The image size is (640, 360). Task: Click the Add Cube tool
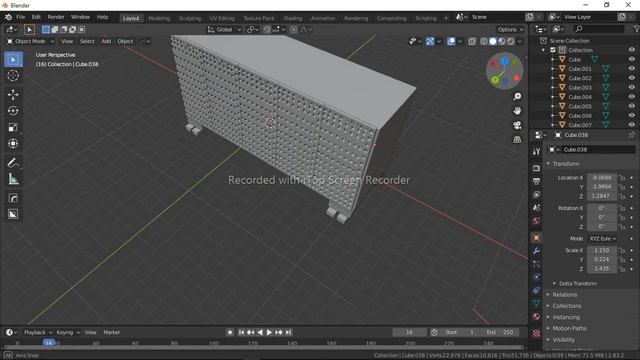pyautogui.click(x=13, y=198)
